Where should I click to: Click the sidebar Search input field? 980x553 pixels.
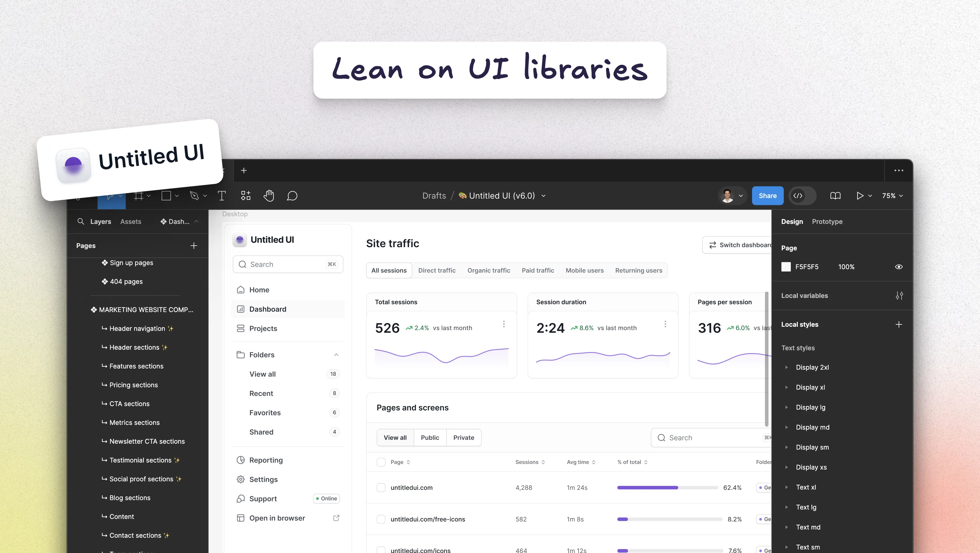288,264
